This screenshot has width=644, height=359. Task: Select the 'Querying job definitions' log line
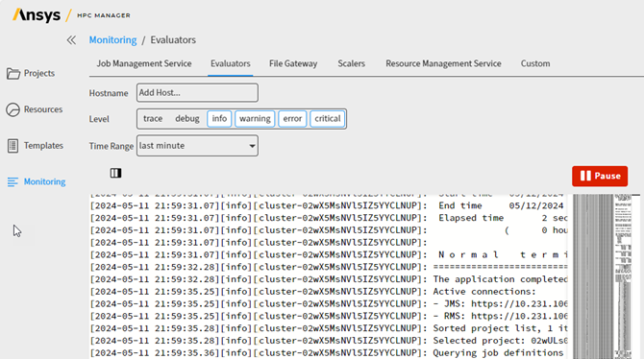pyautogui.click(x=329, y=353)
